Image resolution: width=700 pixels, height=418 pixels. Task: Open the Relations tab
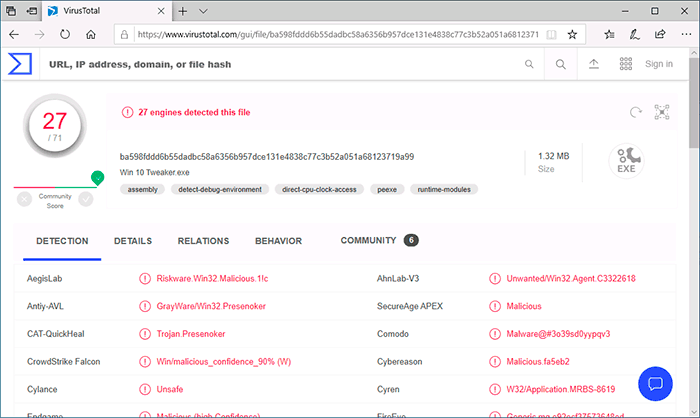tap(203, 241)
